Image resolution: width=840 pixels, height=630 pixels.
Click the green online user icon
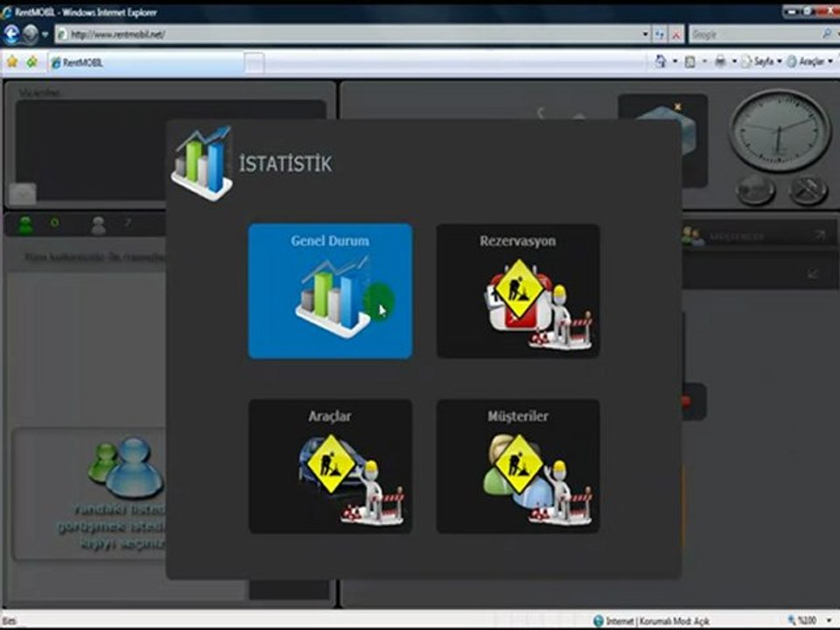pyautogui.click(x=25, y=225)
